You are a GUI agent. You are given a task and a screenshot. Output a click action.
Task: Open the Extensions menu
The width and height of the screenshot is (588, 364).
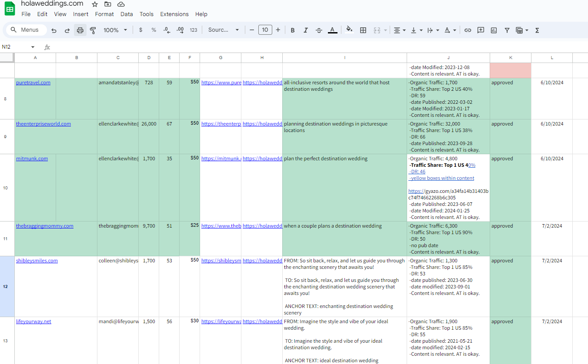174,14
